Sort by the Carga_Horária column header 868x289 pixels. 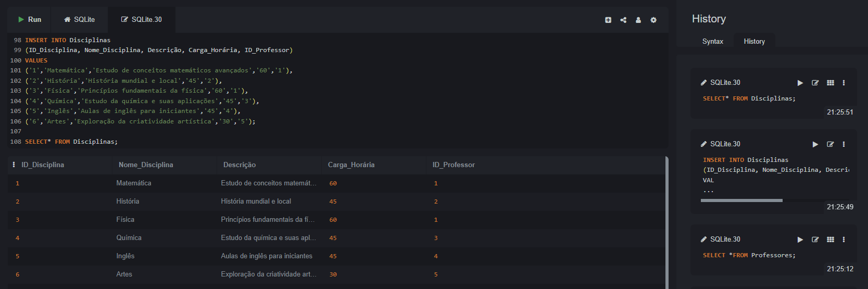[351, 165]
